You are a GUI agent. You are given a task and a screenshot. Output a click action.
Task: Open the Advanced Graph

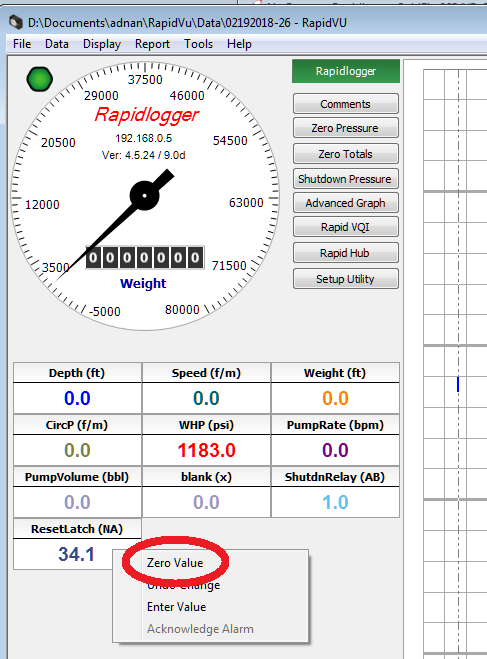345,203
